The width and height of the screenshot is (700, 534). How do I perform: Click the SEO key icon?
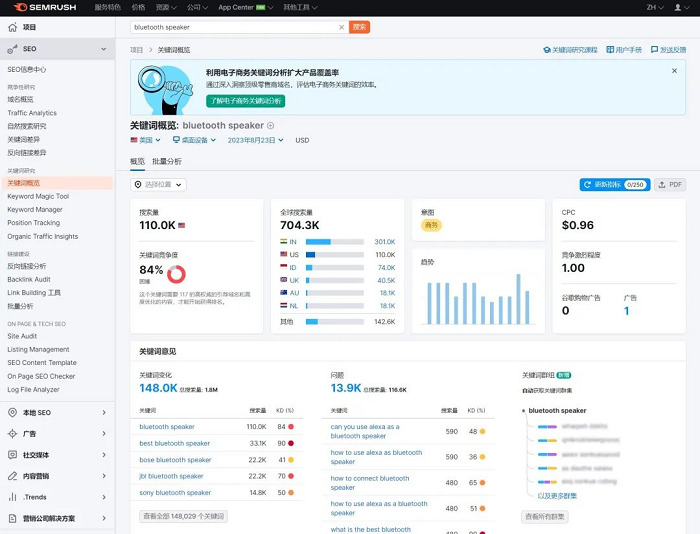click(x=12, y=49)
